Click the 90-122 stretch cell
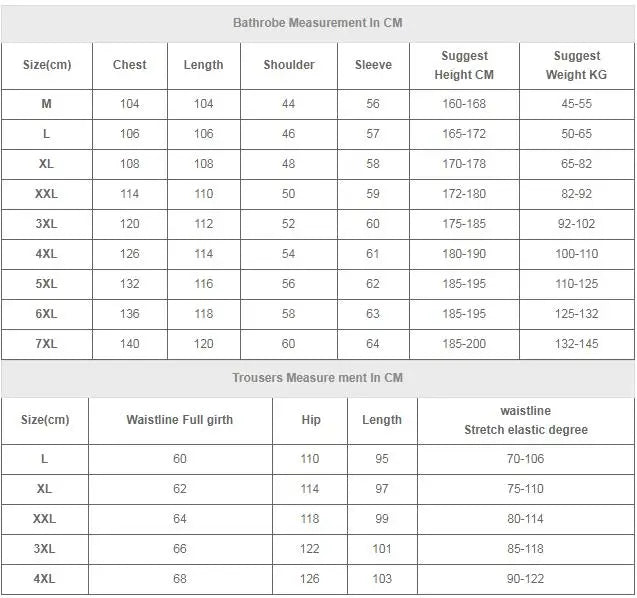 pyautogui.click(x=525, y=578)
